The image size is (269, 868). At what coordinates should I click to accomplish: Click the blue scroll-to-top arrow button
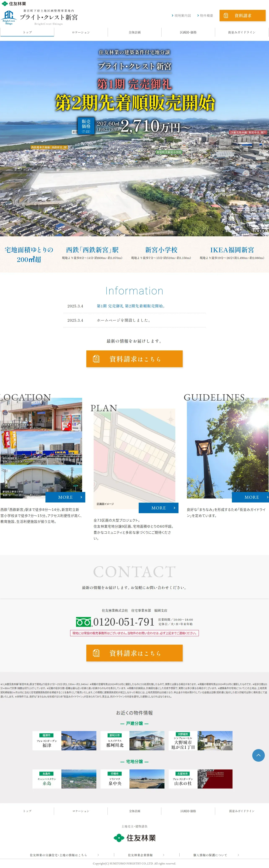258,755
